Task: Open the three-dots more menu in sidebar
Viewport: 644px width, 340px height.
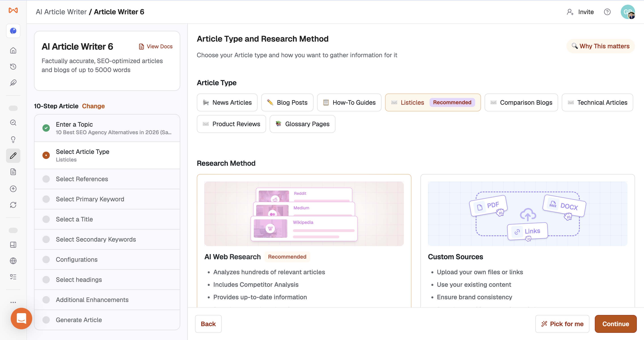Action: [x=13, y=302]
